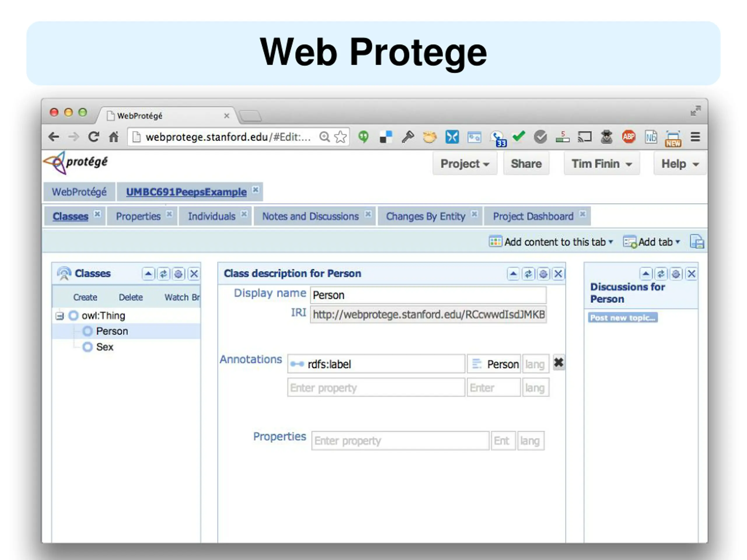
Task: Select the UMBC691PeepsExample project tab
Action: (186, 192)
